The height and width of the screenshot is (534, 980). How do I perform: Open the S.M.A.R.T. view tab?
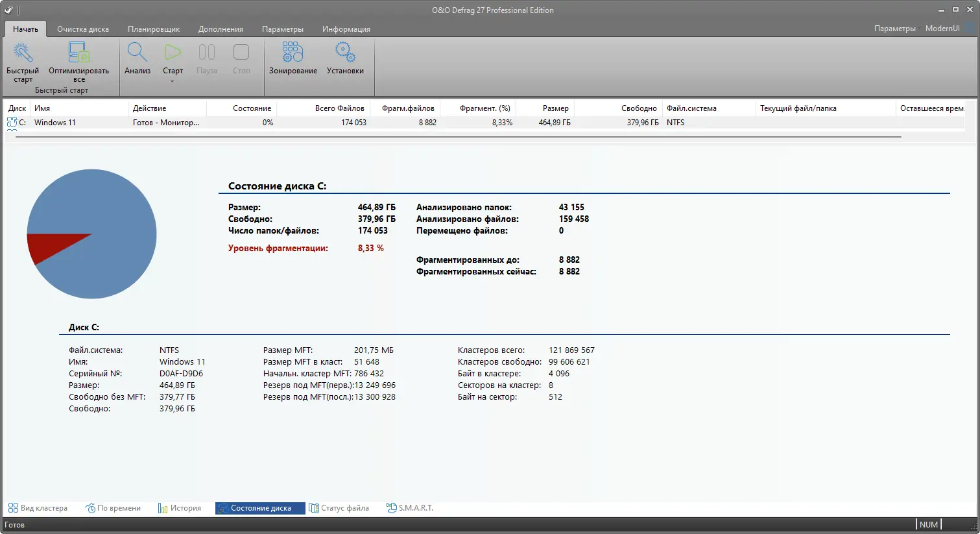pyautogui.click(x=410, y=508)
